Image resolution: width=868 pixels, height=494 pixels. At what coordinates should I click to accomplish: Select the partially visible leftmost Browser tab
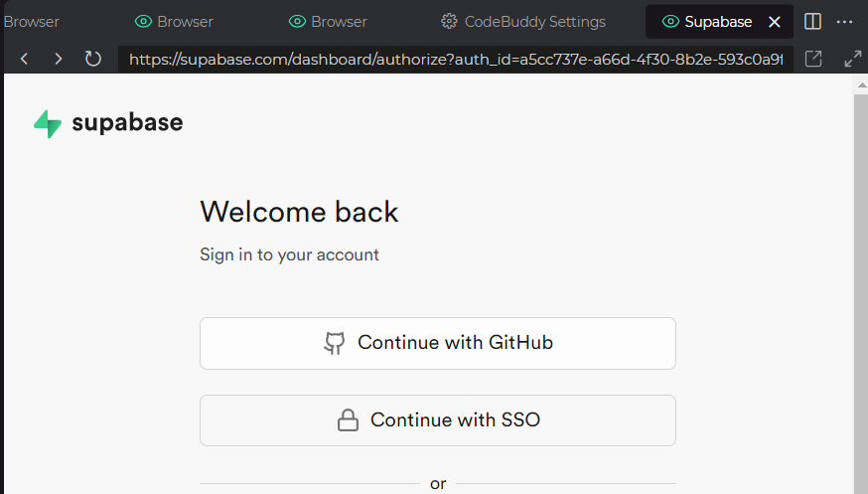tap(31, 21)
